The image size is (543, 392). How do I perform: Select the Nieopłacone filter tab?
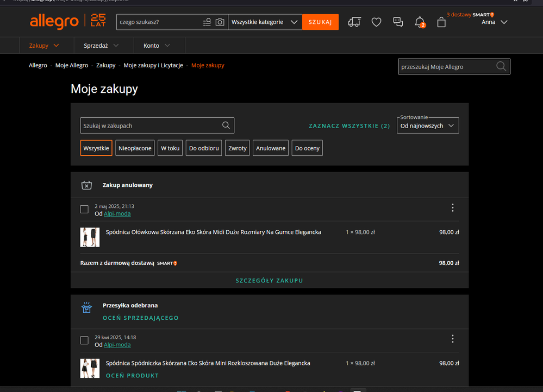(x=135, y=148)
